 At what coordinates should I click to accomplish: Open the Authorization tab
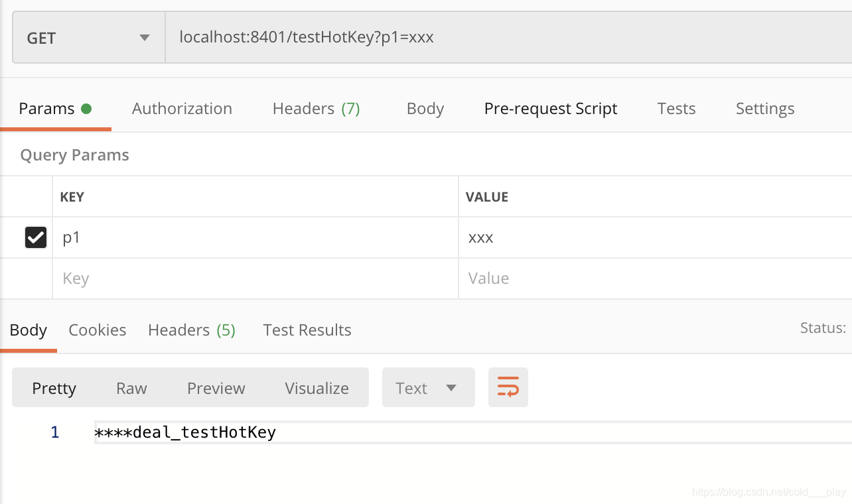click(182, 109)
